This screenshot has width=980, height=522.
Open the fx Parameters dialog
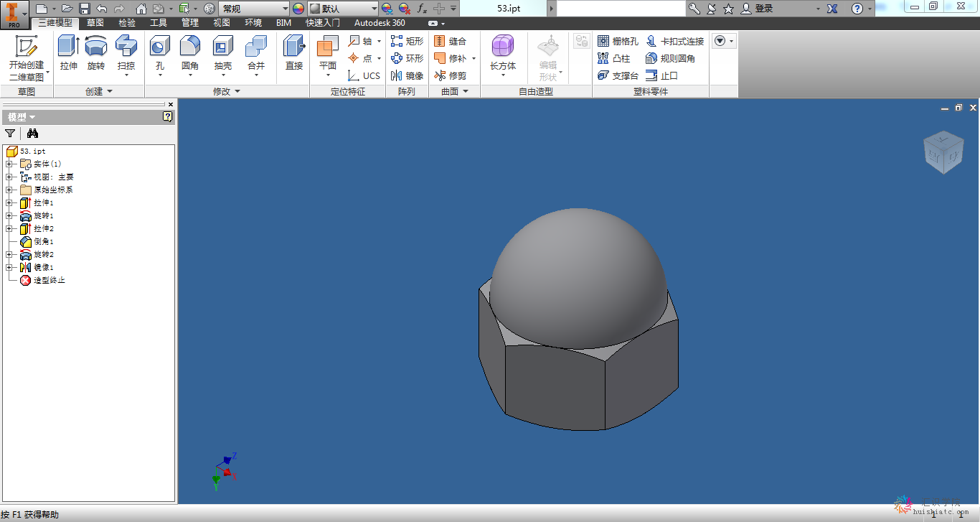(422, 9)
